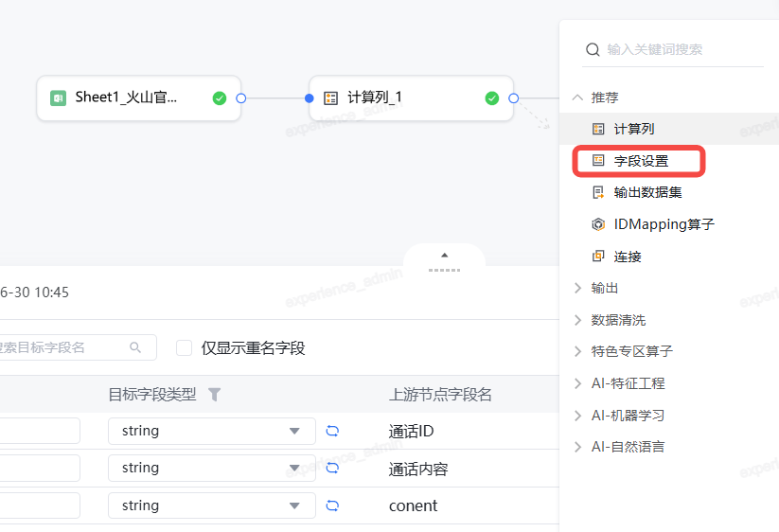Click the filter funnel next to 目标字段类型
This screenshot has width=779, height=532.
click(x=214, y=395)
